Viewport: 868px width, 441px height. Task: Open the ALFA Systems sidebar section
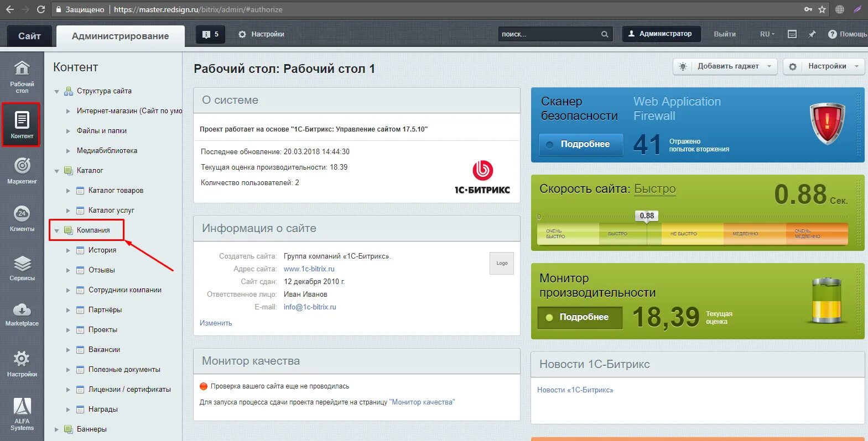[x=22, y=414]
